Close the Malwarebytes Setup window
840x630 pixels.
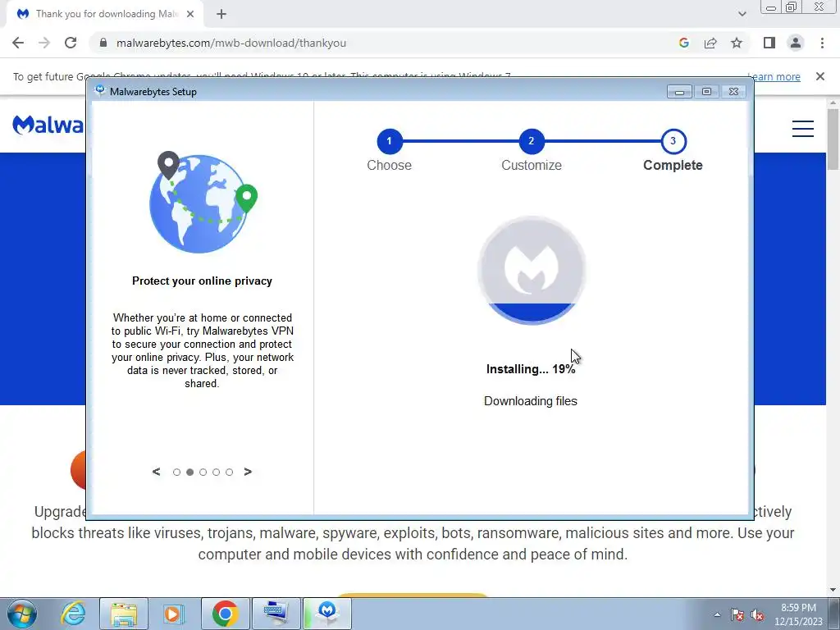tap(734, 92)
